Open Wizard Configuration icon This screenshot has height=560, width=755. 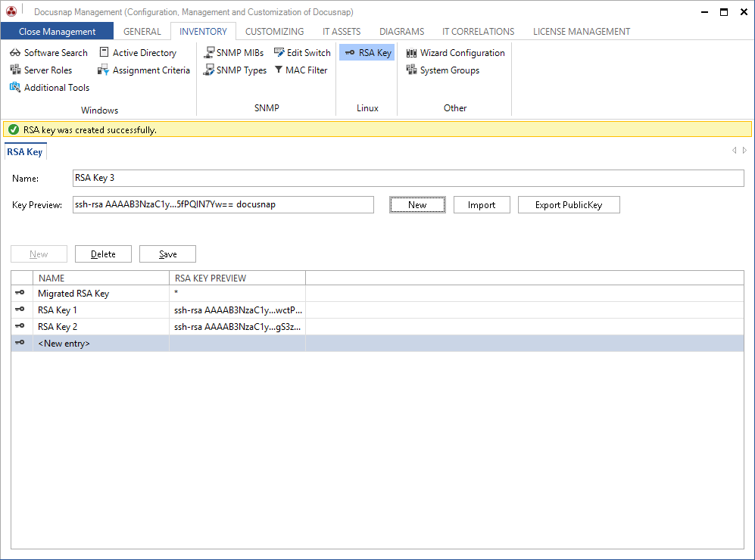411,53
